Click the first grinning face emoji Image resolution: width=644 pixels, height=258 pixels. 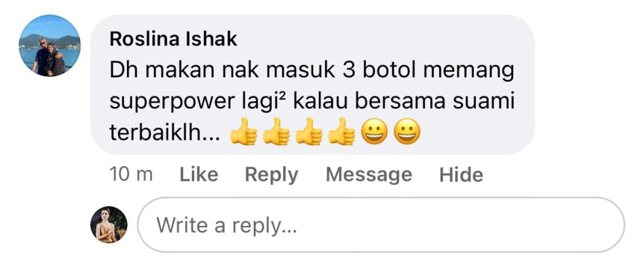(x=374, y=132)
